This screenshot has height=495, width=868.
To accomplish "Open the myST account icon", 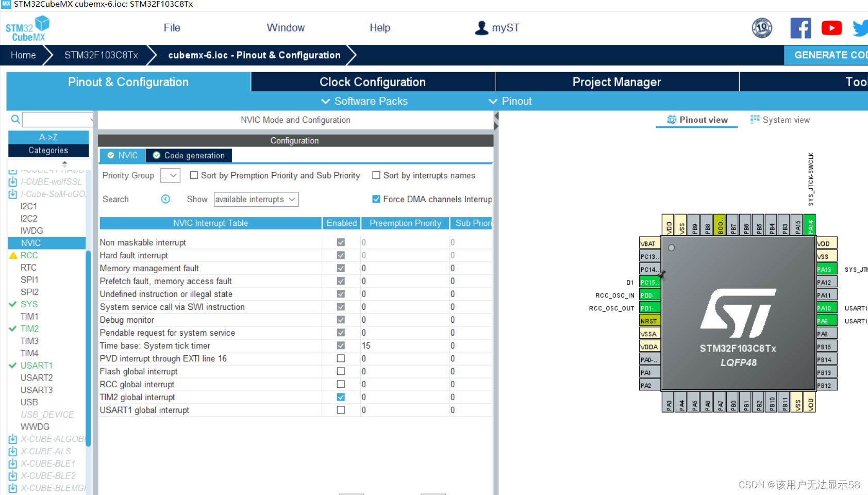I will tap(481, 28).
